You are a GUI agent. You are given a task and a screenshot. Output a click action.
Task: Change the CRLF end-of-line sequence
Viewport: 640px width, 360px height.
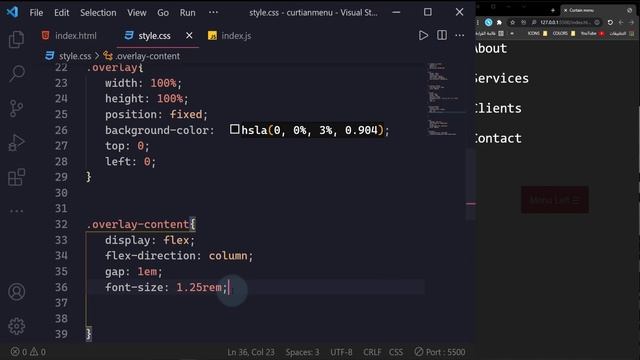coord(372,352)
